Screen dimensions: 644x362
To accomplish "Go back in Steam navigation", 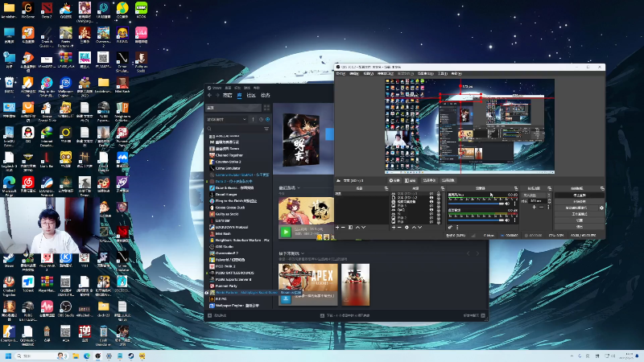I will click(209, 95).
